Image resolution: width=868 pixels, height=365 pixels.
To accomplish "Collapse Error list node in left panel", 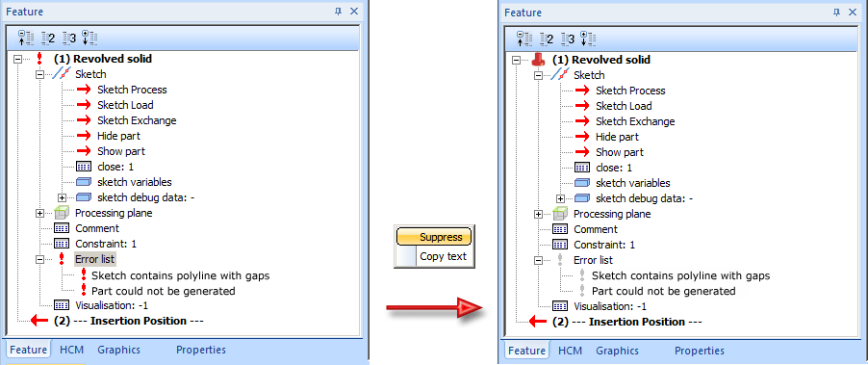I will pos(39,259).
